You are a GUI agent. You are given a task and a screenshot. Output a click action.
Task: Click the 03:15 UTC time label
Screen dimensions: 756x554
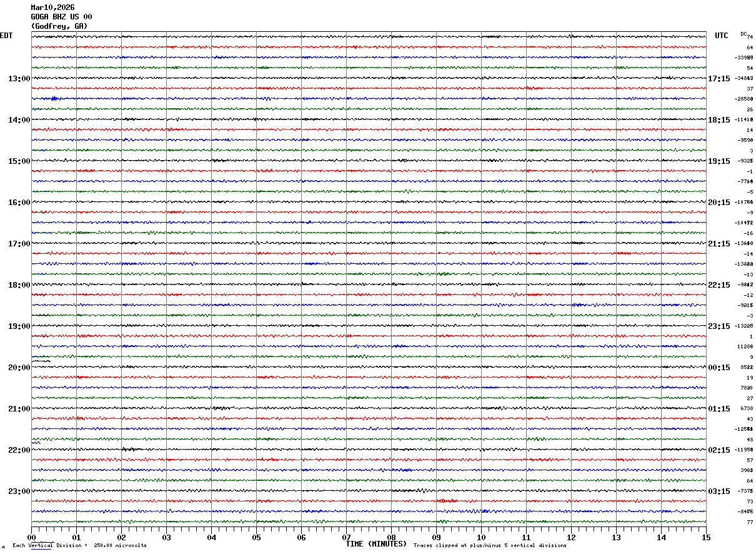(719, 491)
